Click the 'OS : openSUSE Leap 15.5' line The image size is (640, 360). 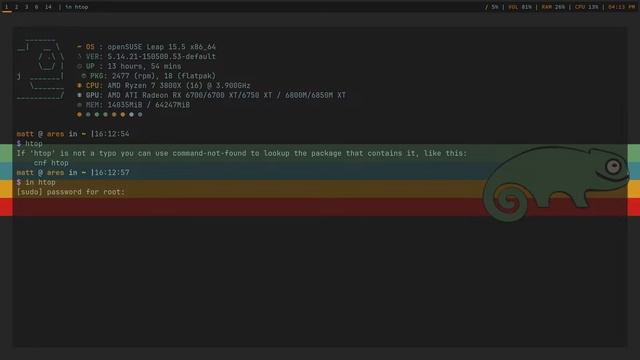point(147,47)
